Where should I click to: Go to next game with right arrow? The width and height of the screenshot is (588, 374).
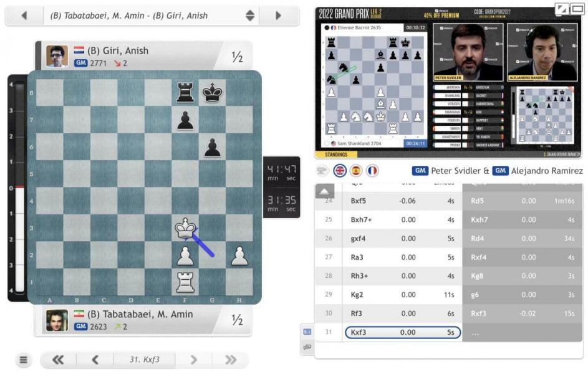[278, 16]
